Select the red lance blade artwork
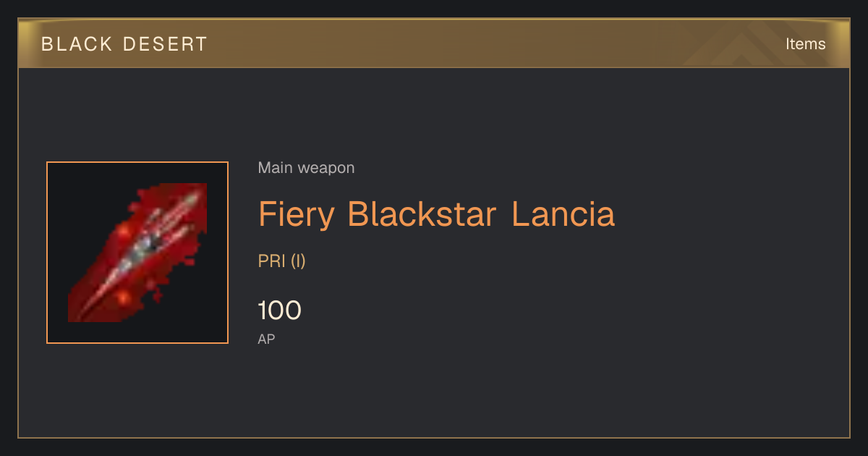This screenshot has width=868, height=456. [137, 253]
